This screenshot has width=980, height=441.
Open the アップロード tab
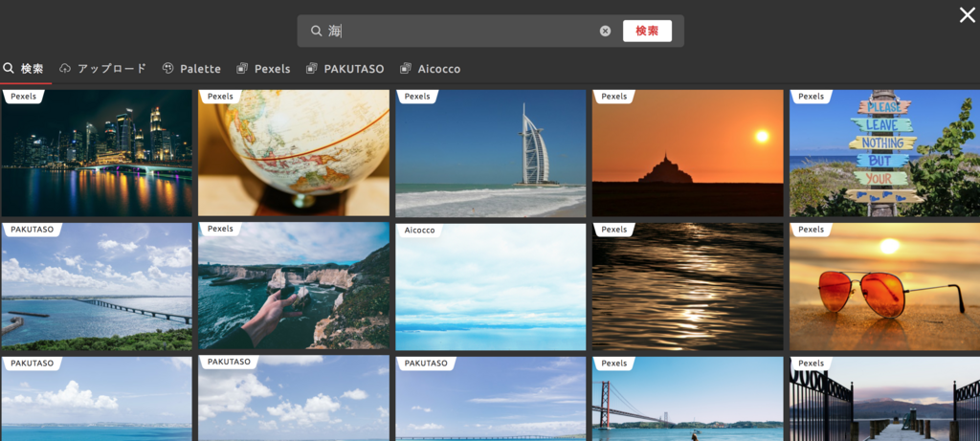tap(102, 69)
